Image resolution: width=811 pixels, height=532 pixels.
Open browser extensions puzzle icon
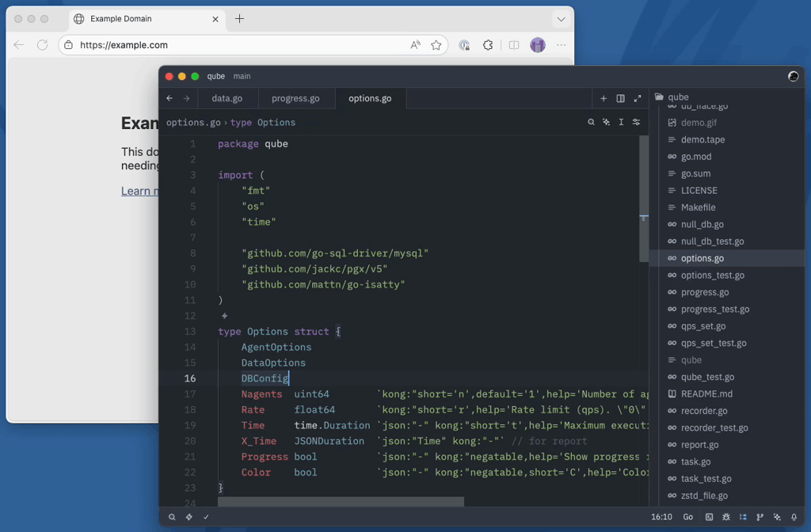point(488,45)
